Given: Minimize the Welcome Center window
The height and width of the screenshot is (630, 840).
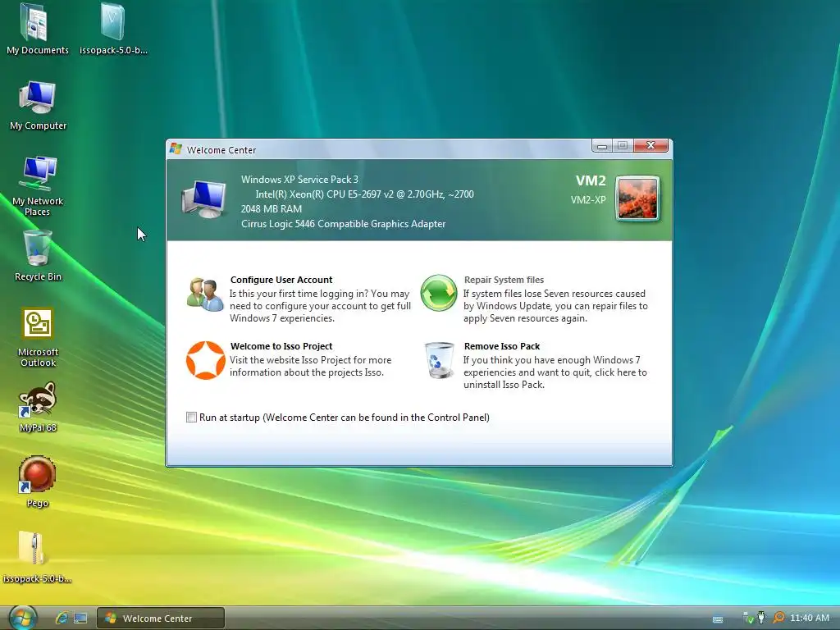Looking at the screenshot, I should [x=602, y=145].
